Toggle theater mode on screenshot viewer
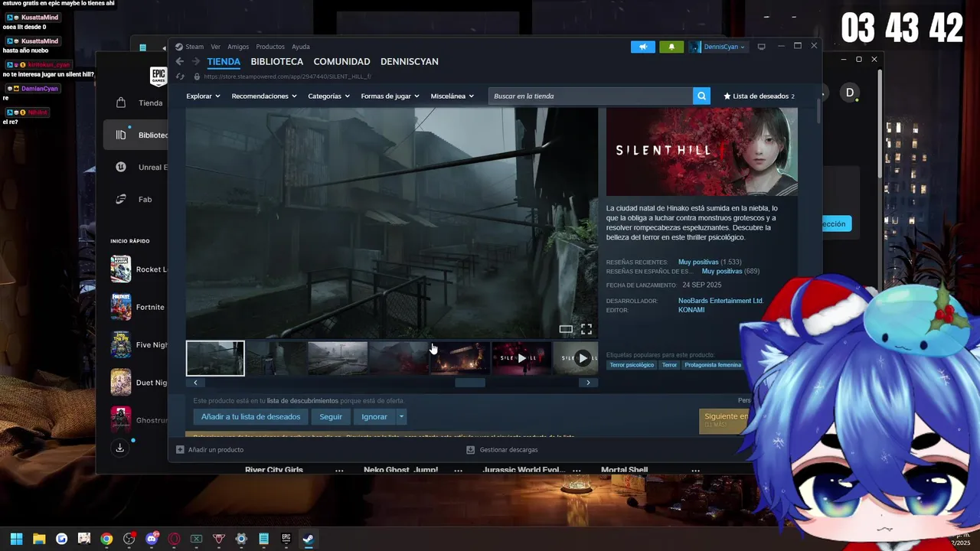The image size is (980, 551). coord(566,329)
